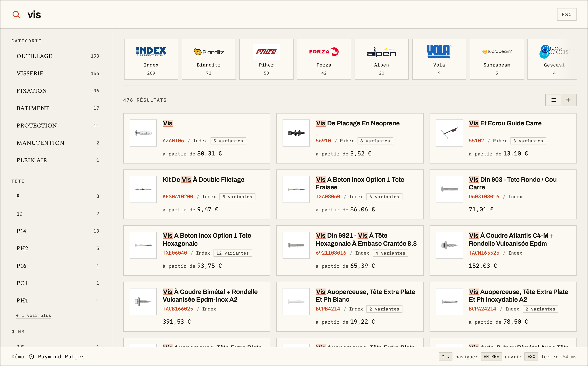Screen dimensions: 588x366
Task: Click reference code TACN165525
Action: coord(484,253)
